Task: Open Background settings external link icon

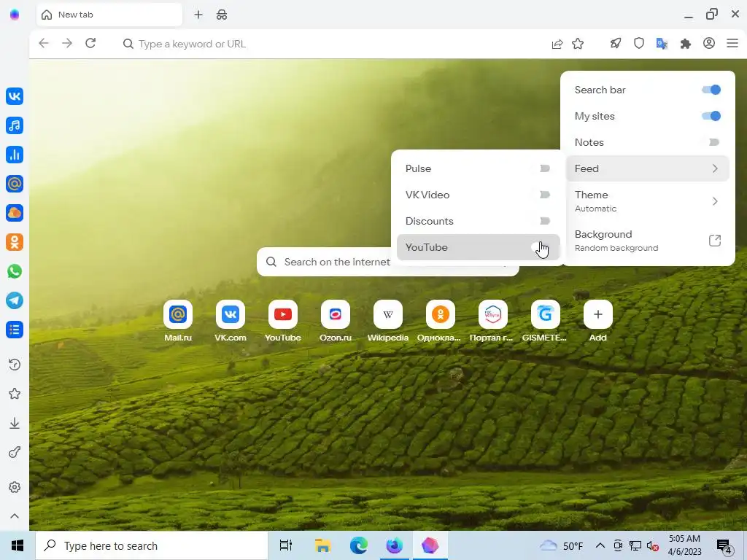Action: (715, 241)
